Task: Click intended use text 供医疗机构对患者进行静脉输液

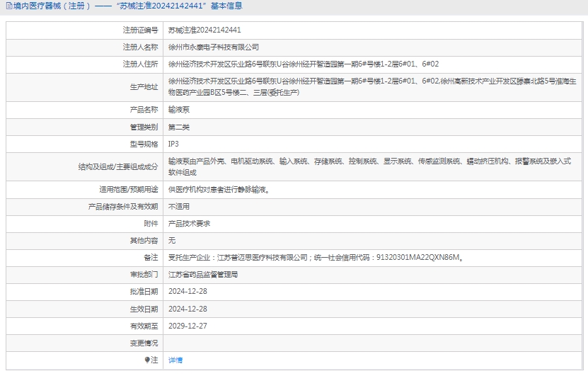Action: 219,190
